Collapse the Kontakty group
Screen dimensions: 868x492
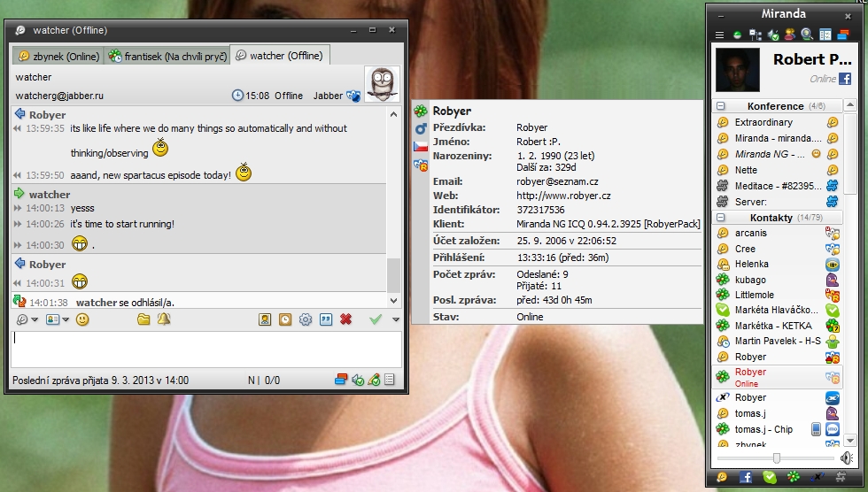[721, 217]
